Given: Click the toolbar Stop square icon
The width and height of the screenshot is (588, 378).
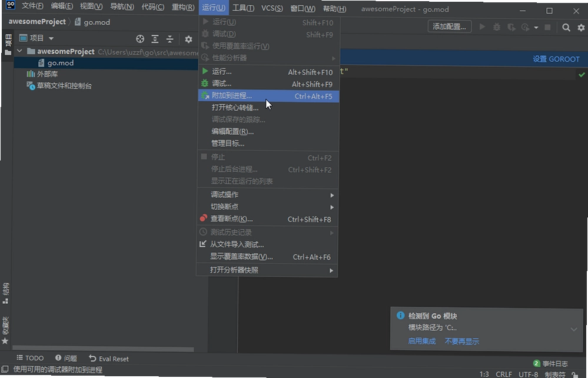Looking at the screenshot, I should tap(547, 27).
